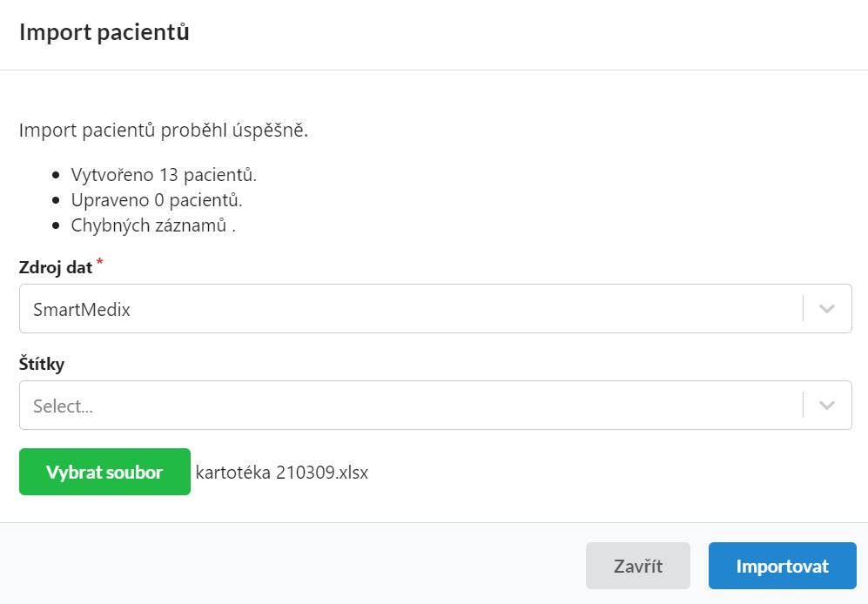
Task: Select the file name kartotéka 210309.xlsx
Action: [282, 473]
